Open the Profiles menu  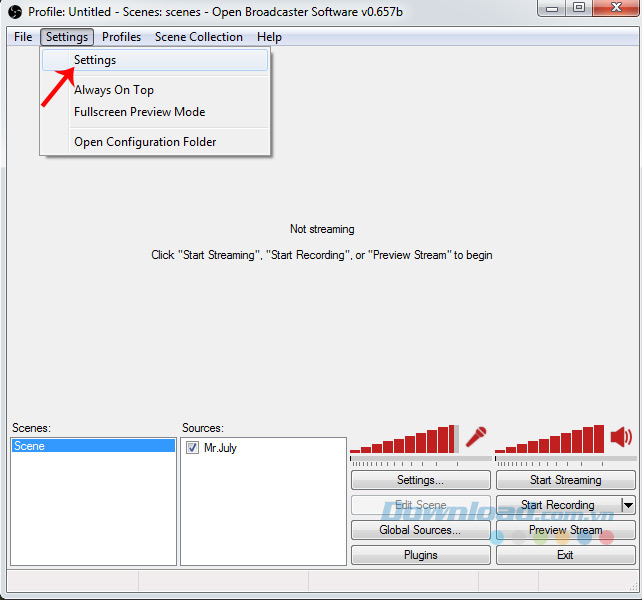click(x=121, y=37)
